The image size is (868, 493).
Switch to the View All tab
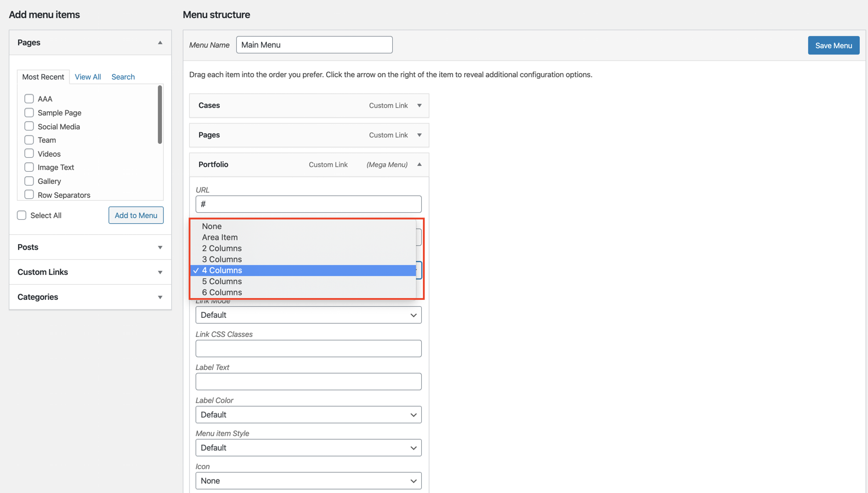coord(88,77)
